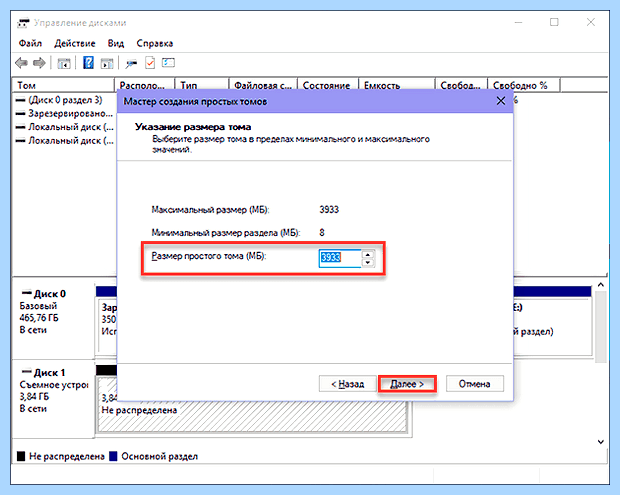Maximize the Управление дисками window
The width and height of the screenshot is (620, 495).
click(x=554, y=23)
